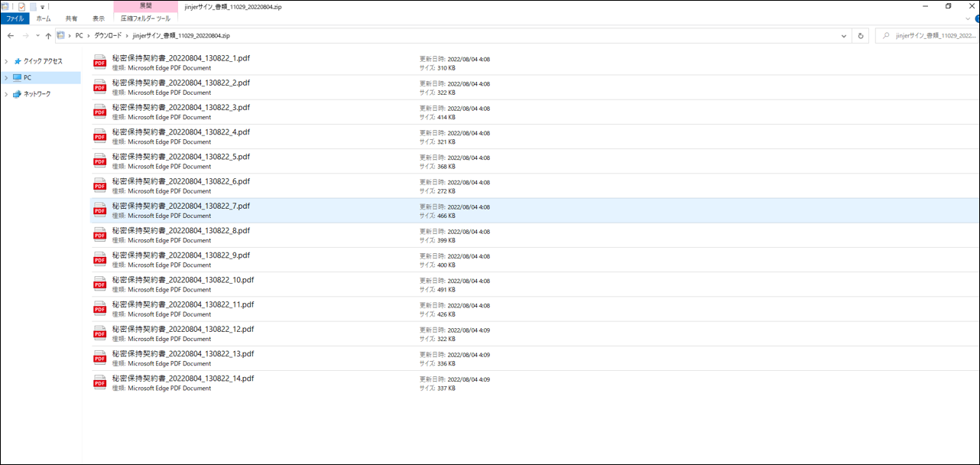Click the properties icon in quick access toolbar
Viewport: 980px width, 465px height.
pos(21,6)
